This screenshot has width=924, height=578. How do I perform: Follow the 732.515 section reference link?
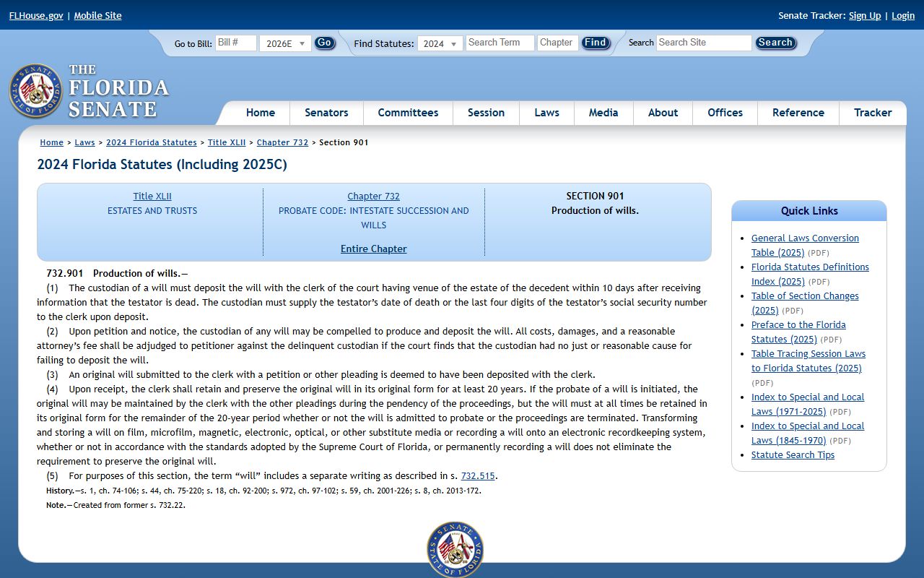(478, 475)
